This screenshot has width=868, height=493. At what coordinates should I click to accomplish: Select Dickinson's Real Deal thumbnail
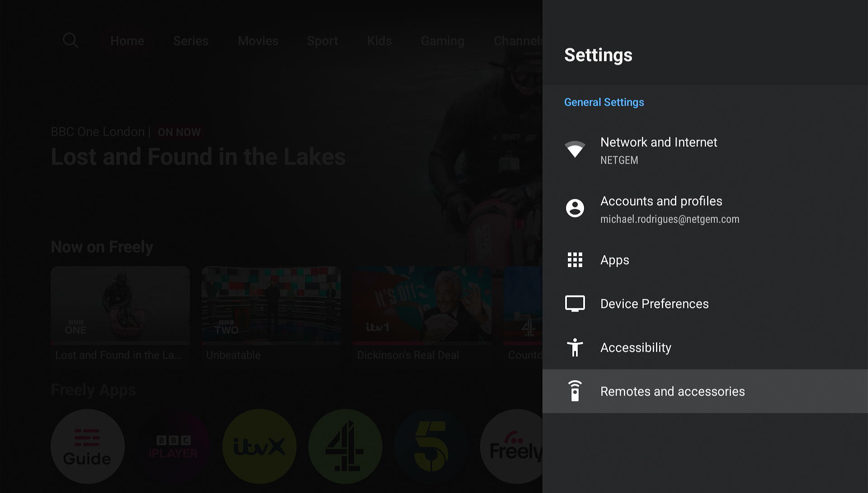[x=422, y=305]
